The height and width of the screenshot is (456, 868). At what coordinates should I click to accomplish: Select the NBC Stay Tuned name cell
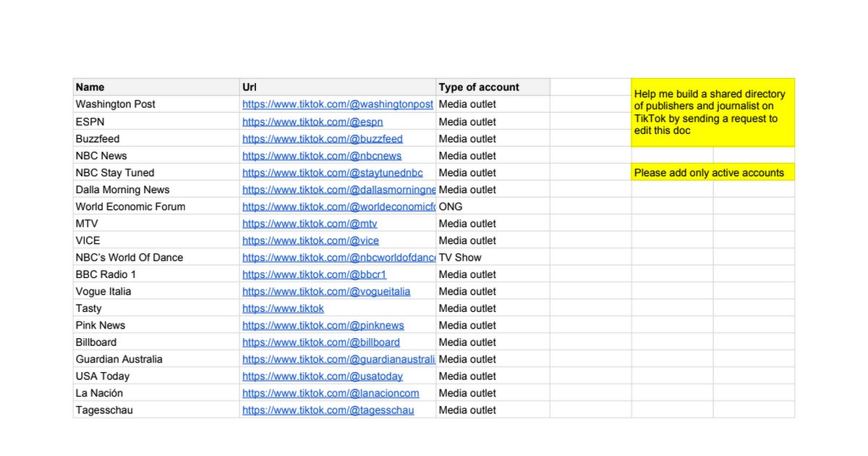(x=156, y=172)
